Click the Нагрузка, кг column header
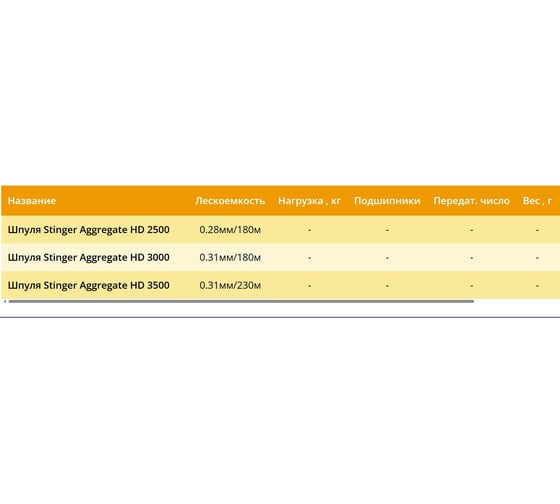The image size is (560, 504). [309, 201]
